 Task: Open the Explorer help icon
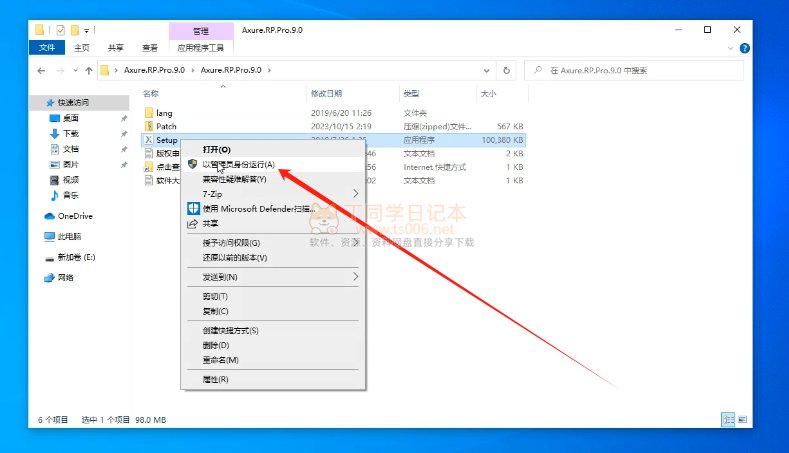pyautogui.click(x=745, y=48)
